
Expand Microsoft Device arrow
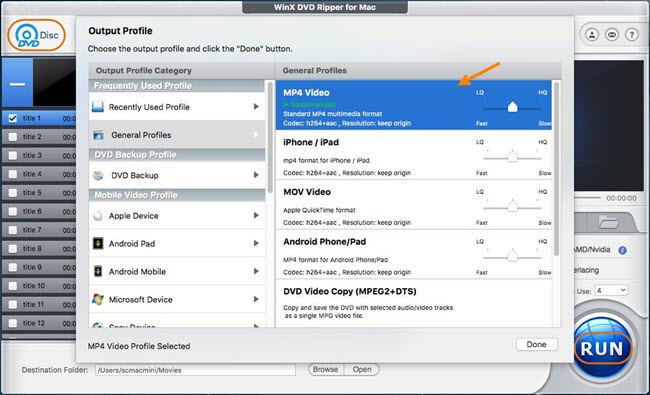click(x=256, y=299)
